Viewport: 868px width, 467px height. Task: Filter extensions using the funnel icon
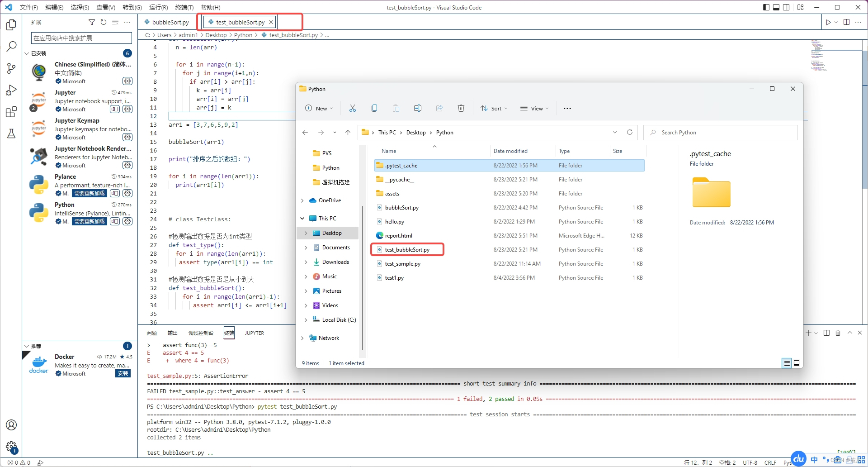point(92,22)
